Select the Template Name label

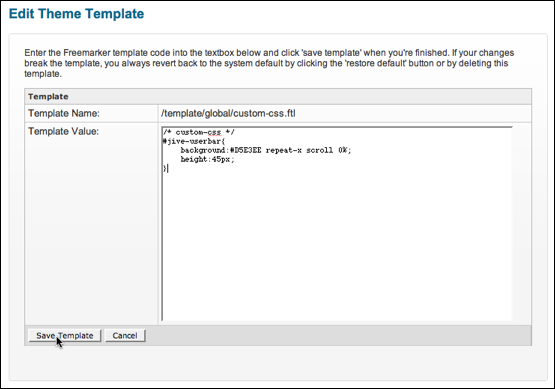tap(64, 113)
